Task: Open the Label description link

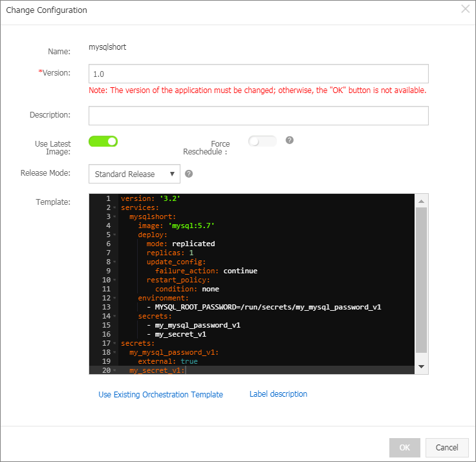Action: [x=278, y=394]
